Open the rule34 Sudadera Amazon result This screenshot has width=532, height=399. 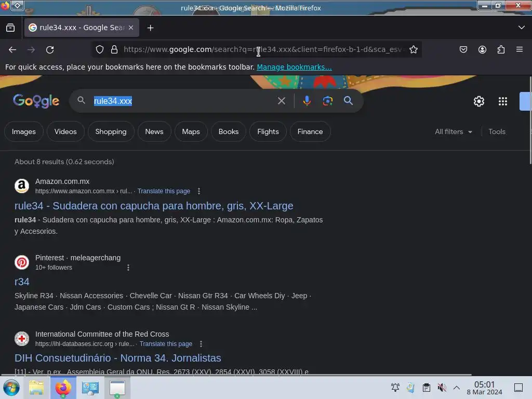tap(154, 206)
